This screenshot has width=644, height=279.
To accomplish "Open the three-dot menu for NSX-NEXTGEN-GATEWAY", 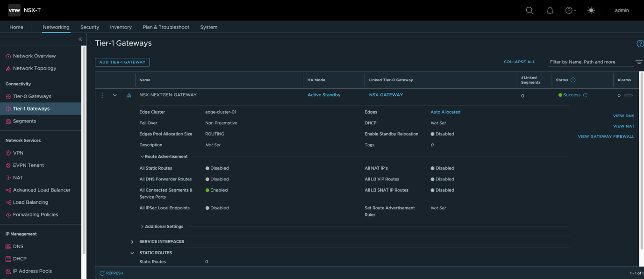I will (x=102, y=95).
